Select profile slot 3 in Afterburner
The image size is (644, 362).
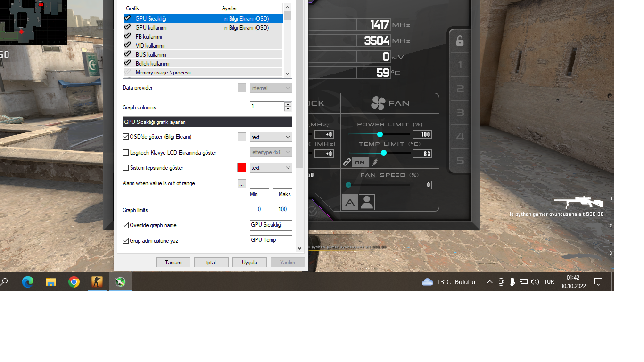pos(460,113)
